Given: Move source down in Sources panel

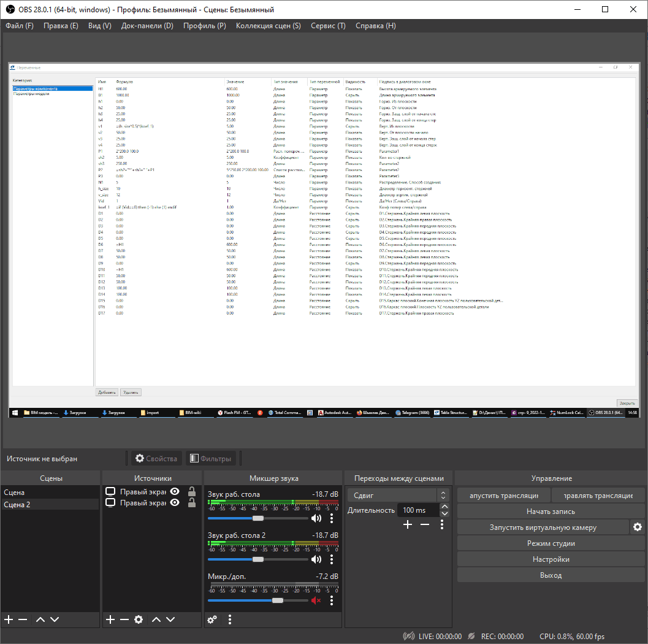Looking at the screenshot, I should click(x=170, y=619).
